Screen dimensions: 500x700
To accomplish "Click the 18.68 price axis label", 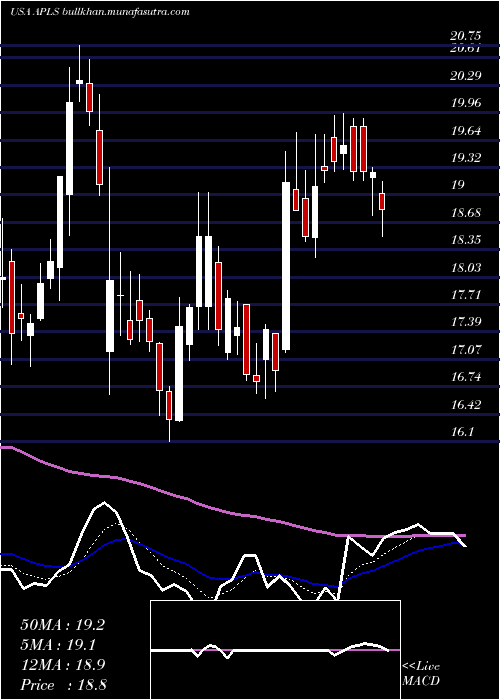I will [466, 213].
